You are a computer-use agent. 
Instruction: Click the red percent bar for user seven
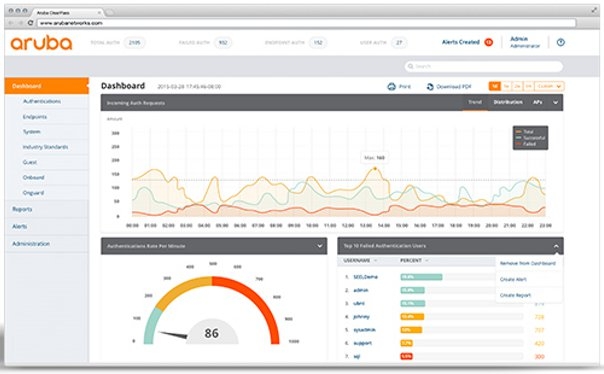pyautogui.click(x=406, y=357)
